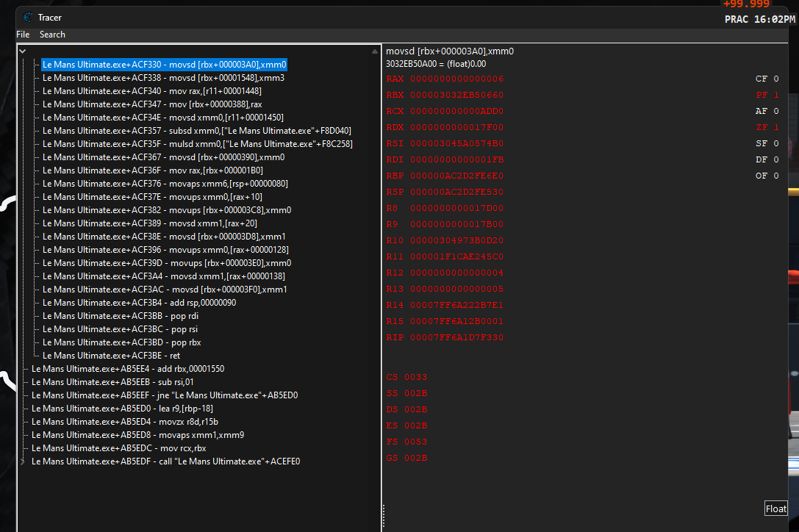Click the CF flag value
The image size is (799, 532).
coord(775,79)
